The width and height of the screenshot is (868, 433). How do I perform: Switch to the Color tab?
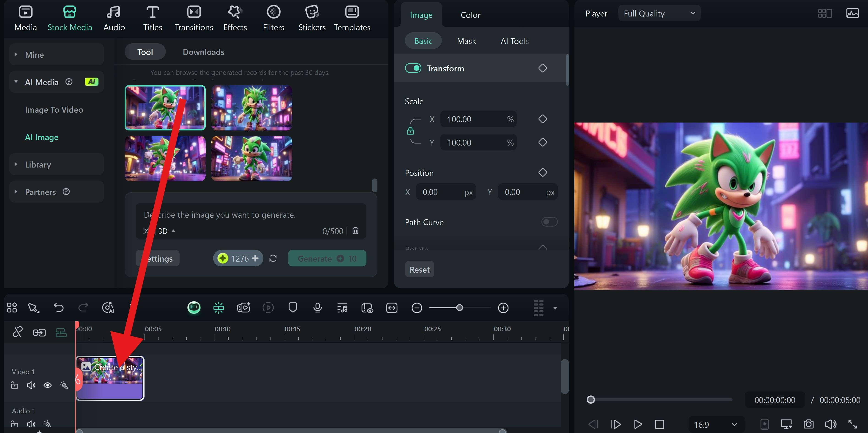pyautogui.click(x=470, y=15)
